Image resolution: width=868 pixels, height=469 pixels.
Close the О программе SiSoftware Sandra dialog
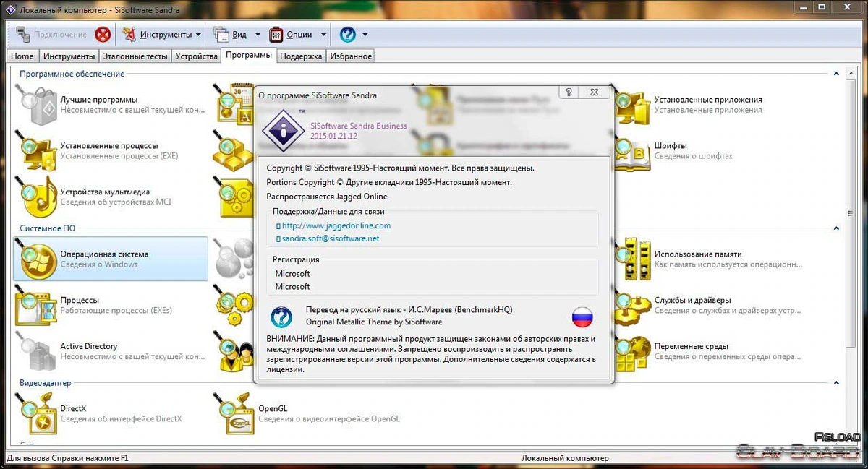coord(594,92)
